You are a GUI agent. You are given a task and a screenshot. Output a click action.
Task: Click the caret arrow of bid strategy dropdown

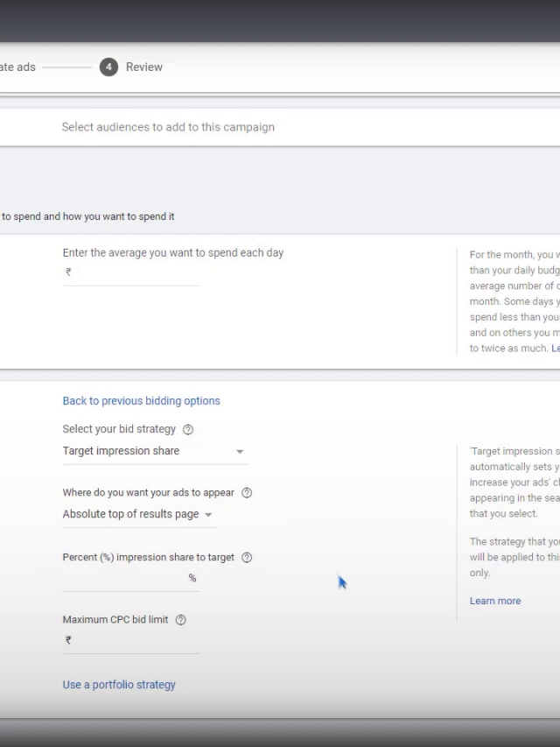(240, 452)
